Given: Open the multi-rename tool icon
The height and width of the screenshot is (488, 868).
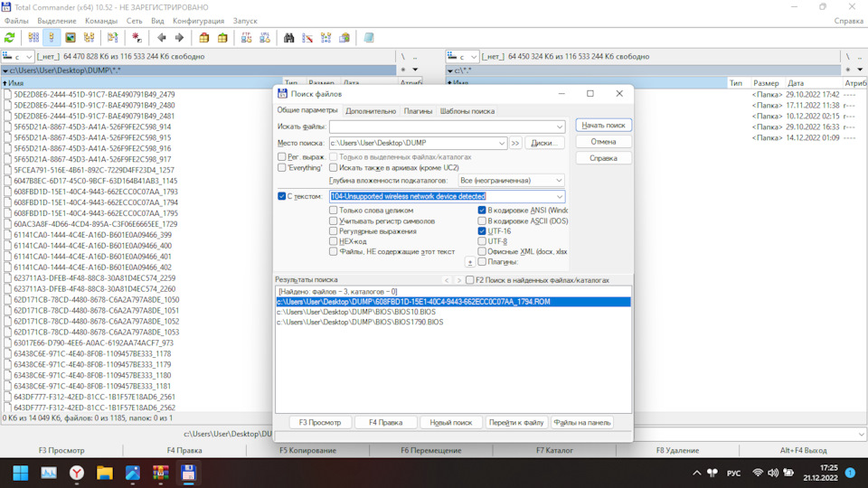Looking at the screenshot, I should click(307, 38).
